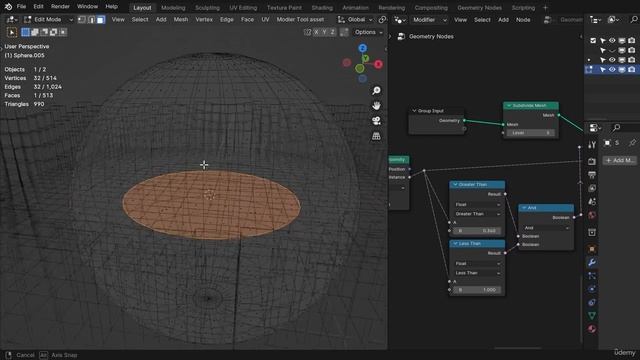
Task: Click the outliner search magnifier icon
Action: pyautogui.click(x=634, y=20)
